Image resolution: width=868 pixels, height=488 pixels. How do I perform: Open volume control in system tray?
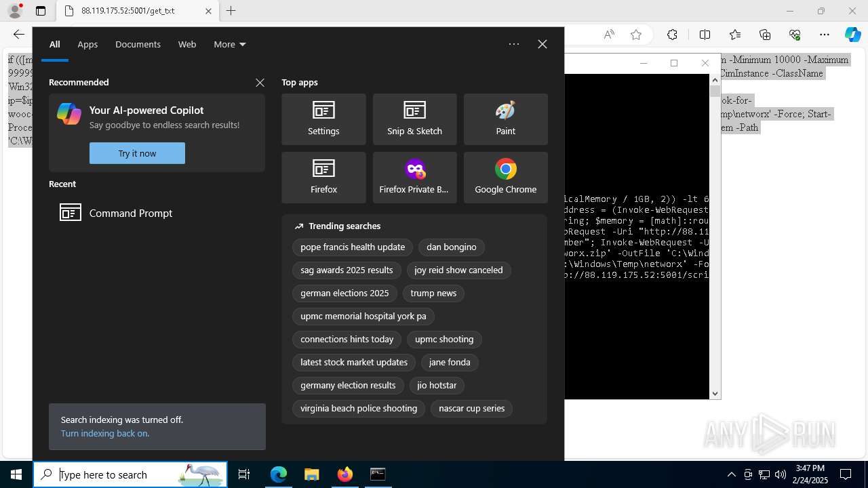pos(781,474)
